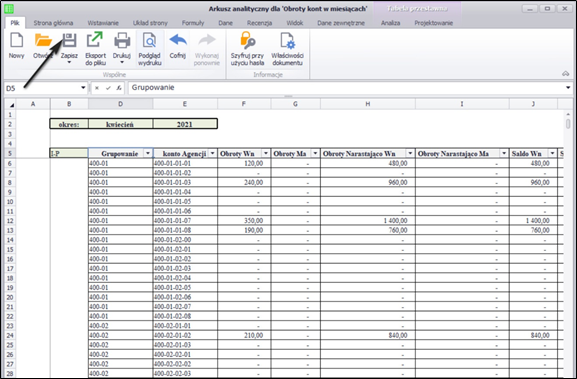Click the green spreadsheet app icon in title bar

click(x=9, y=8)
